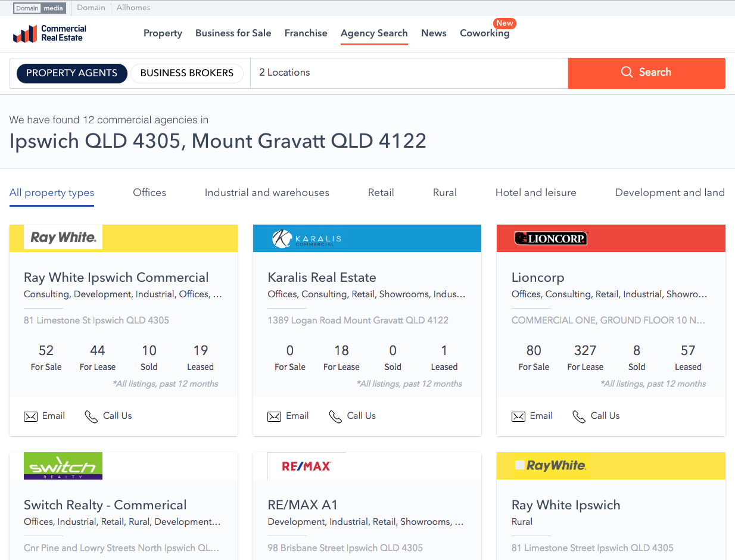This screenshot has width=735, height=560.
Task: Select the All property types tab
Action: click(x=52, y=192)
